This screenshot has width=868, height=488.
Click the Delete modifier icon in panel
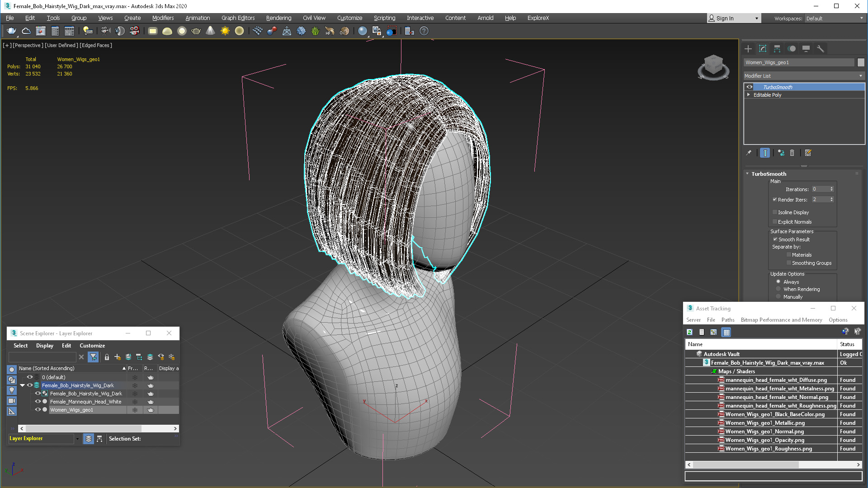coord(792,153)
